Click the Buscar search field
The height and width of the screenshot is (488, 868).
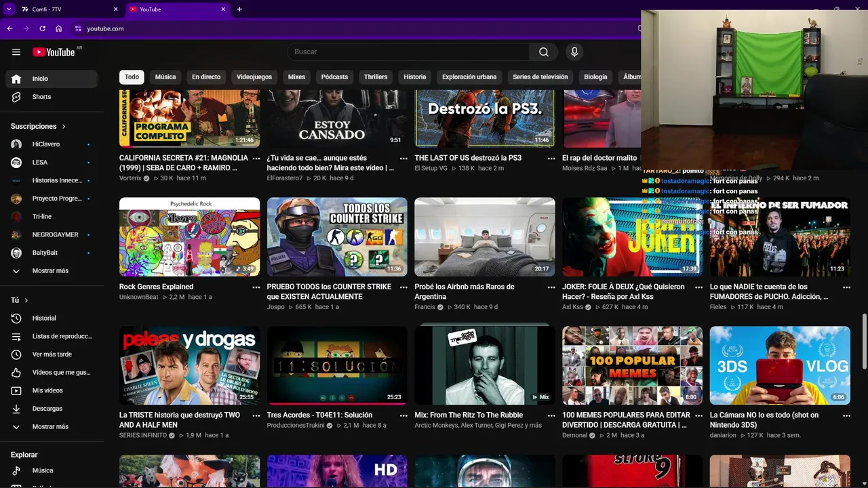point(408,52)
